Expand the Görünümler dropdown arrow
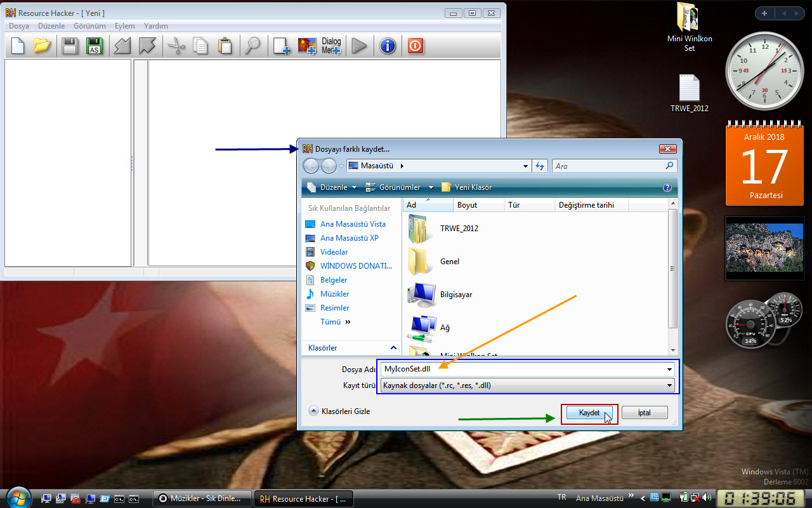812x508 pixels. point(431,187)
